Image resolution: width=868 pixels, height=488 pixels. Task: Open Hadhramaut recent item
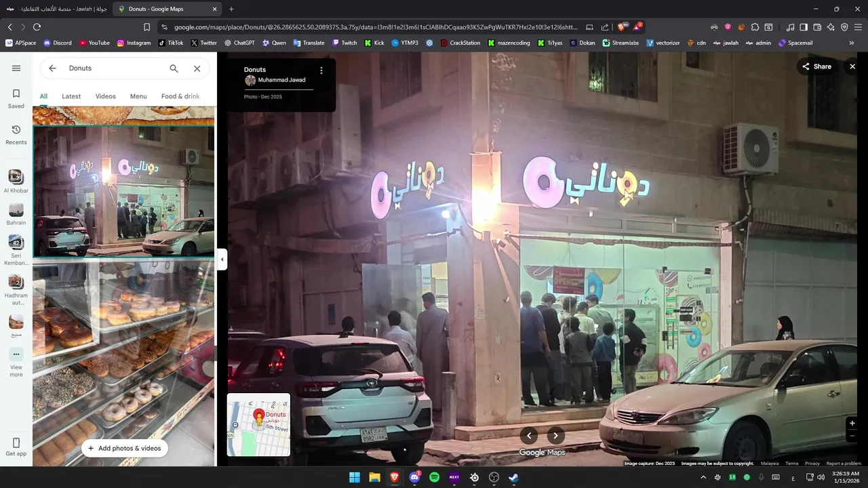(x=16, y=290)
